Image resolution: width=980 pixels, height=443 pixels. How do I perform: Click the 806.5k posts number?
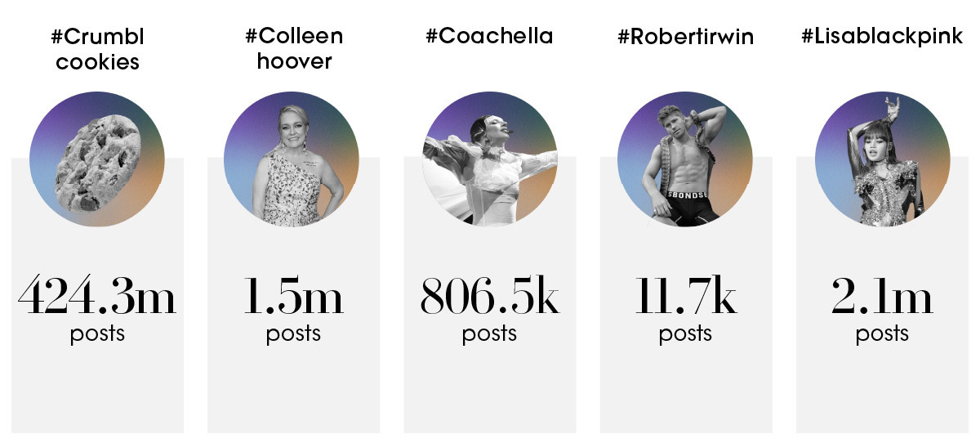[490, 296]
